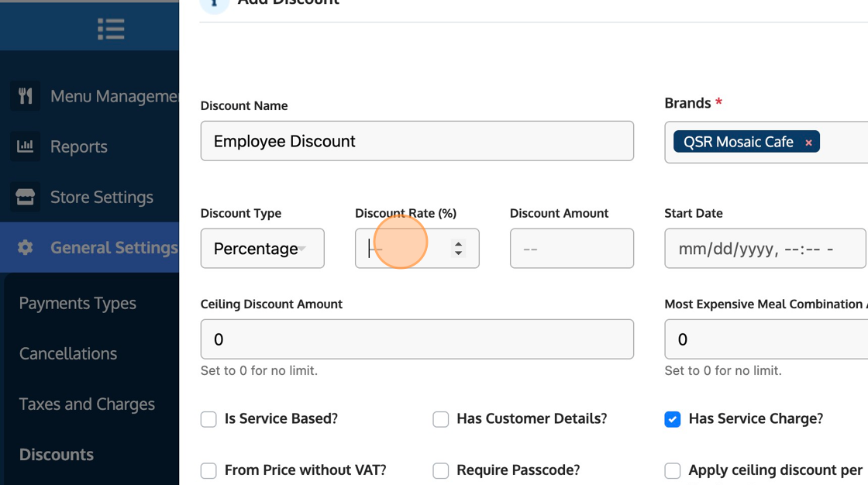Screen dimensions: 868x485
Task: Remove the QSR Mosaic Cafe brand tag
Action: click(808, 143)
